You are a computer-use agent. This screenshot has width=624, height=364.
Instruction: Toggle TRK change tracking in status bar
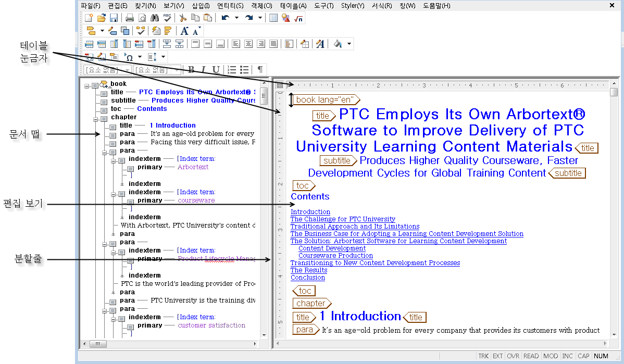pyautogui.click(x=483, y=356)
